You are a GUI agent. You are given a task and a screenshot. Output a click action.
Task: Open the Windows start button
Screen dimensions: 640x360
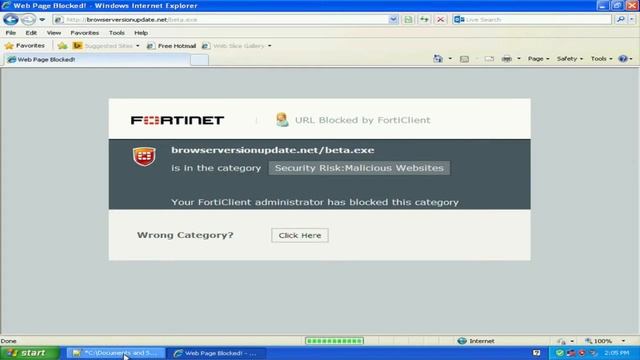[x=29, y=353]
